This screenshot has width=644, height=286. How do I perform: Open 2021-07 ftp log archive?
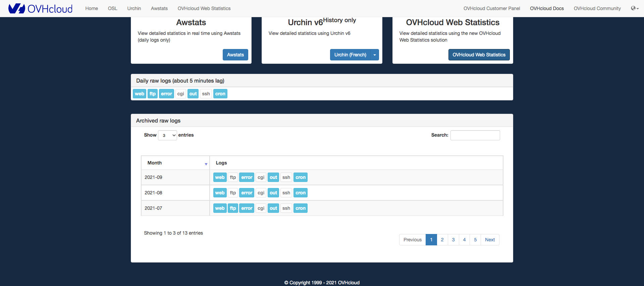coord(233,208)
